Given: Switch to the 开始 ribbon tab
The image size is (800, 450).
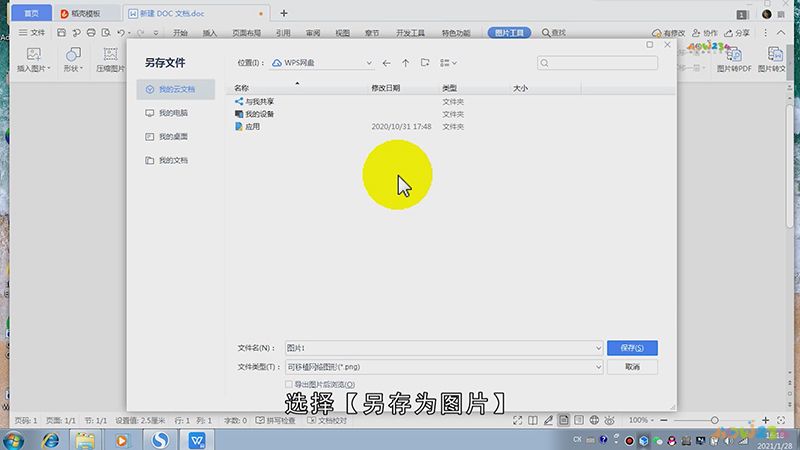Looking at the screenshot, I should 180,33.
